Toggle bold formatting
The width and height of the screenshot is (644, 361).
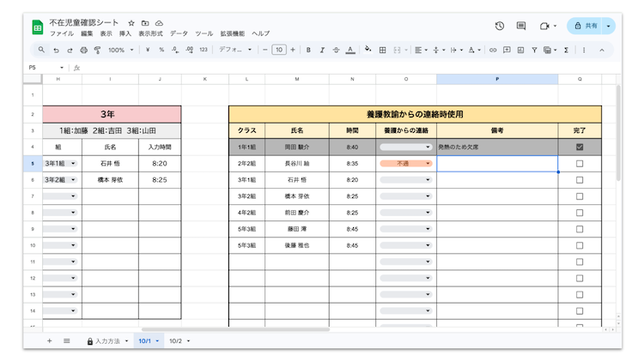(308, 50)
